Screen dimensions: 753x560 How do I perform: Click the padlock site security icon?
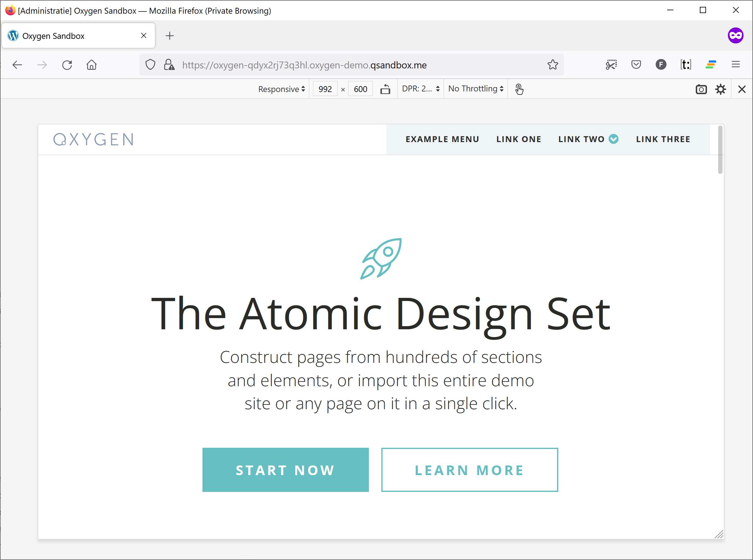(170, 64)
